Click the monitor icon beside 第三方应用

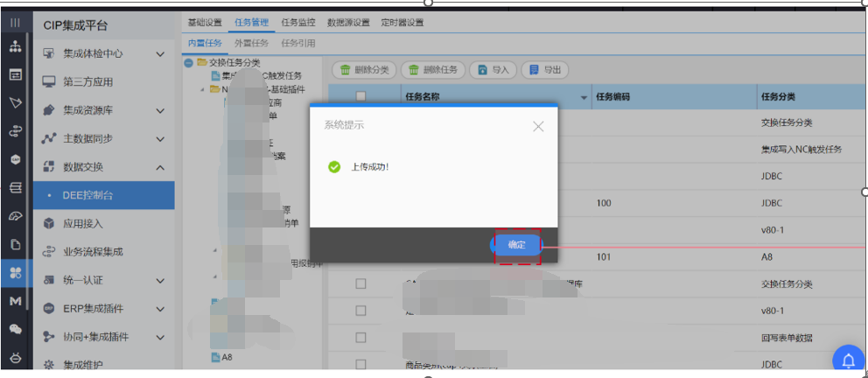tap(49, 82)
